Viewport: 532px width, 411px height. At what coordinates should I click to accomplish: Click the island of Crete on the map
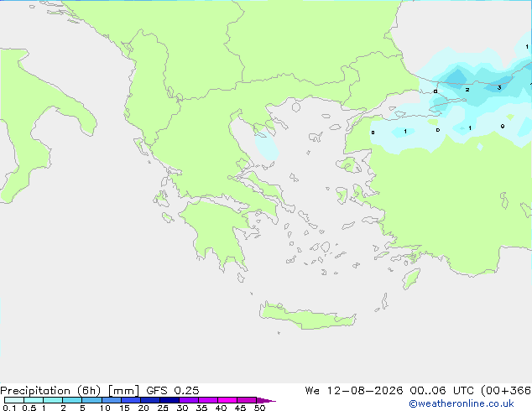(x=307, y=316)
